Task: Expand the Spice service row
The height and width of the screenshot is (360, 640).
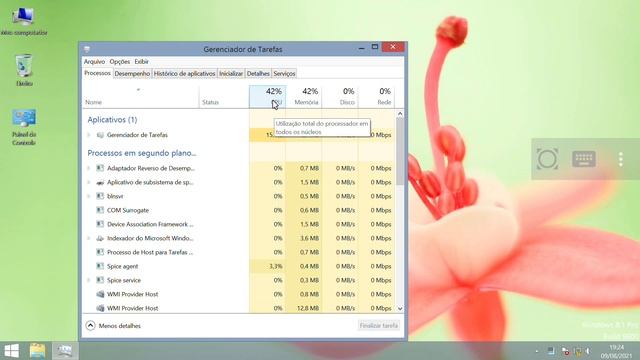Action: tap(89, 280)
